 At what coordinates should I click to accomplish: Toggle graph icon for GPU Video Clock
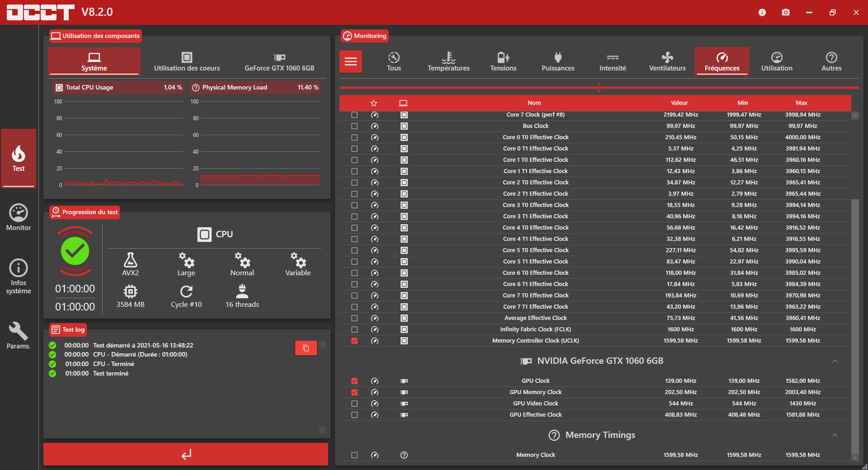click(x=375, y=404)
